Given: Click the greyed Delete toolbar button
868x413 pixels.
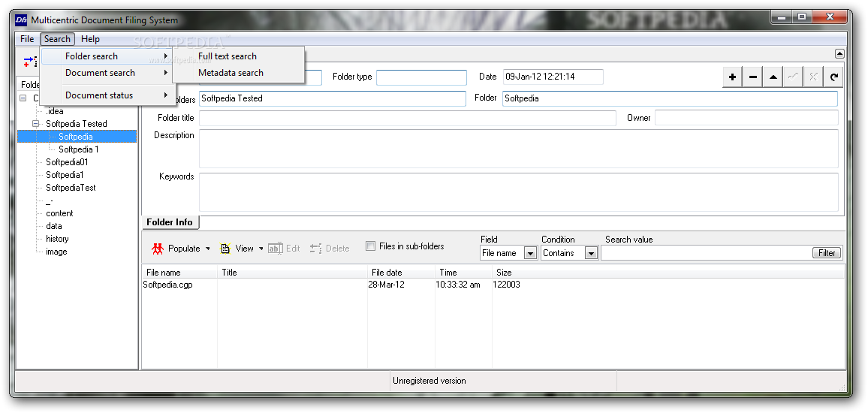Looking at the screenshot, I should [330, 249].
